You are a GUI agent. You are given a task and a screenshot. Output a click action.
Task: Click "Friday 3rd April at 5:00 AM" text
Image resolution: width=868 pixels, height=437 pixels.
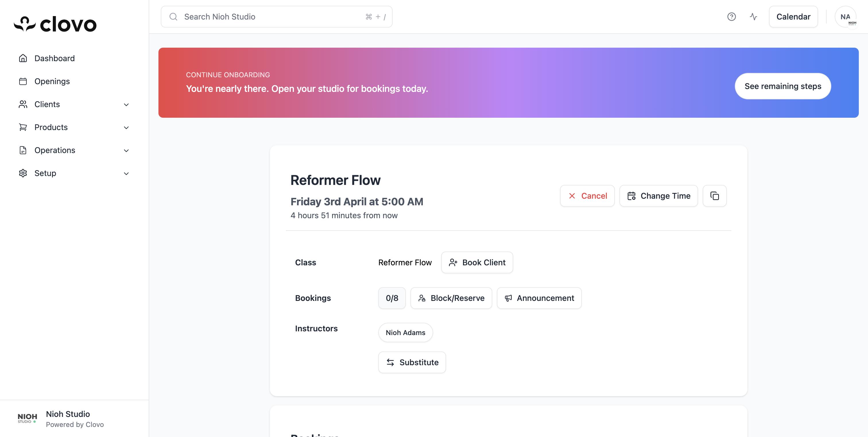click(357, 202)
